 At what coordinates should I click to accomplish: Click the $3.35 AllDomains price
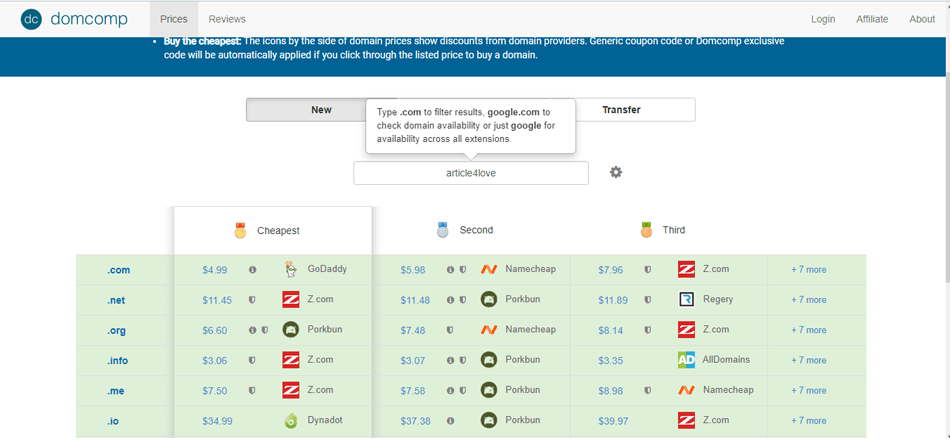tap(611, 361)
